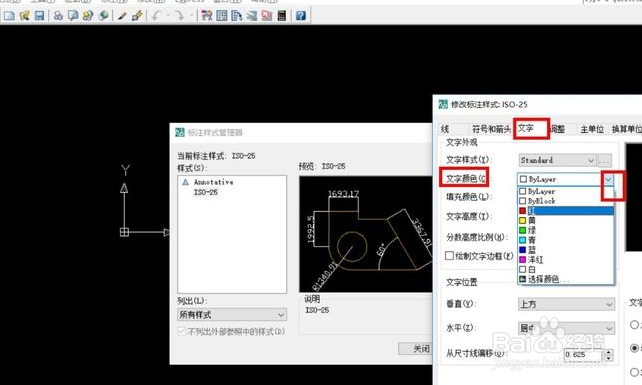This screenshot has height=385, width=642.
Task: Click the Open file toolbar icon
Action: (x=24, y=16)
